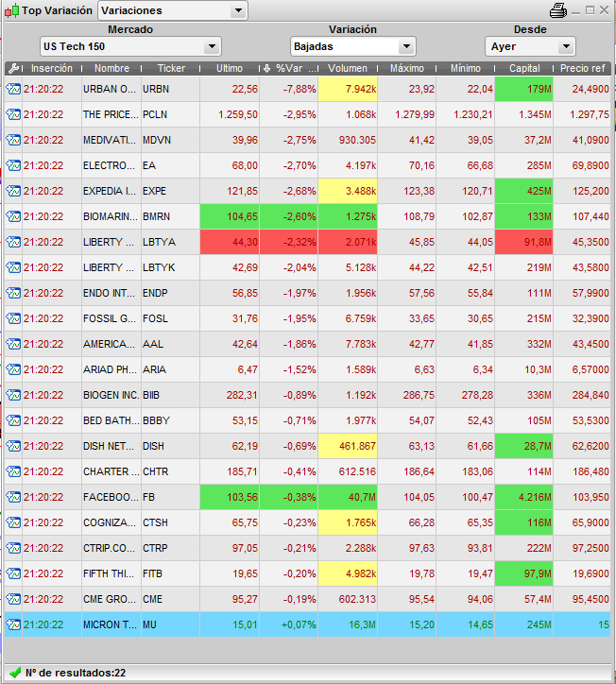Open chart icon for DISH row
The image size is (616, 684).
click(x=13, y=446)
